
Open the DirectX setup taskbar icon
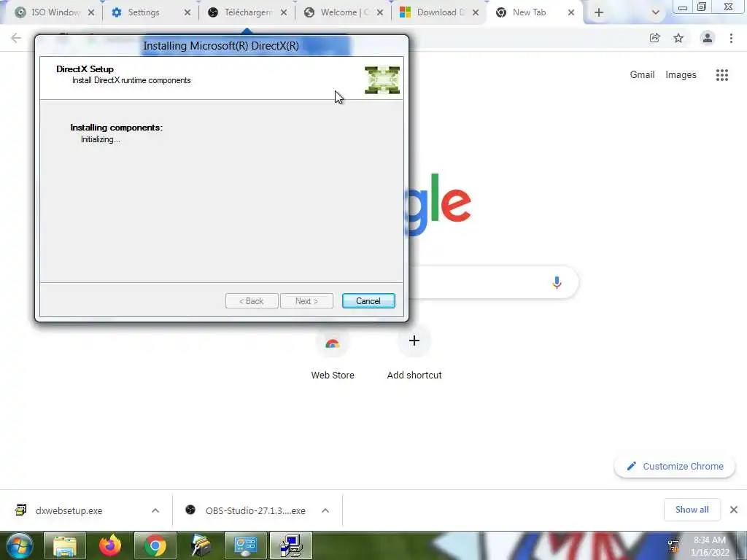[x=291, y=545]
